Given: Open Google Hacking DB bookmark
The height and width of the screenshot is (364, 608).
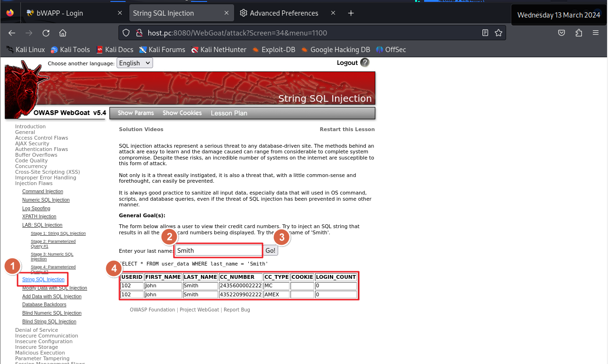Looking at the screenshot, I should tap(336, 50).
